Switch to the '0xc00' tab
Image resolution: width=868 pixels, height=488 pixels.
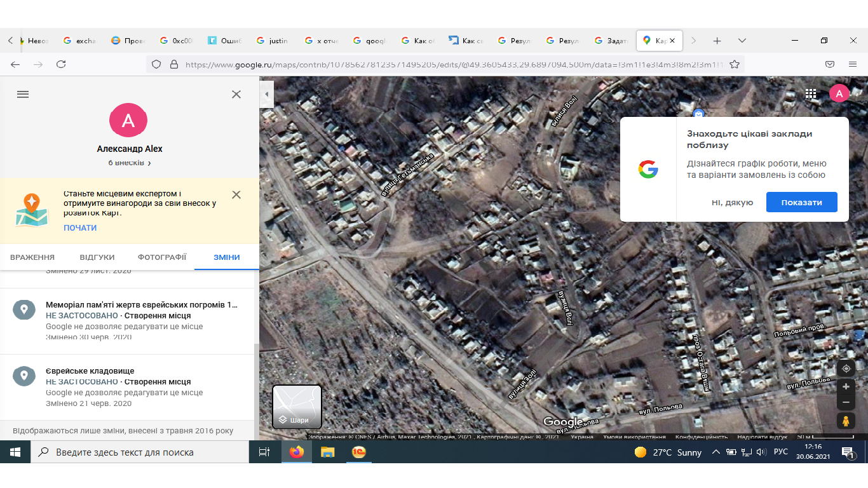[x=177, y=41]
